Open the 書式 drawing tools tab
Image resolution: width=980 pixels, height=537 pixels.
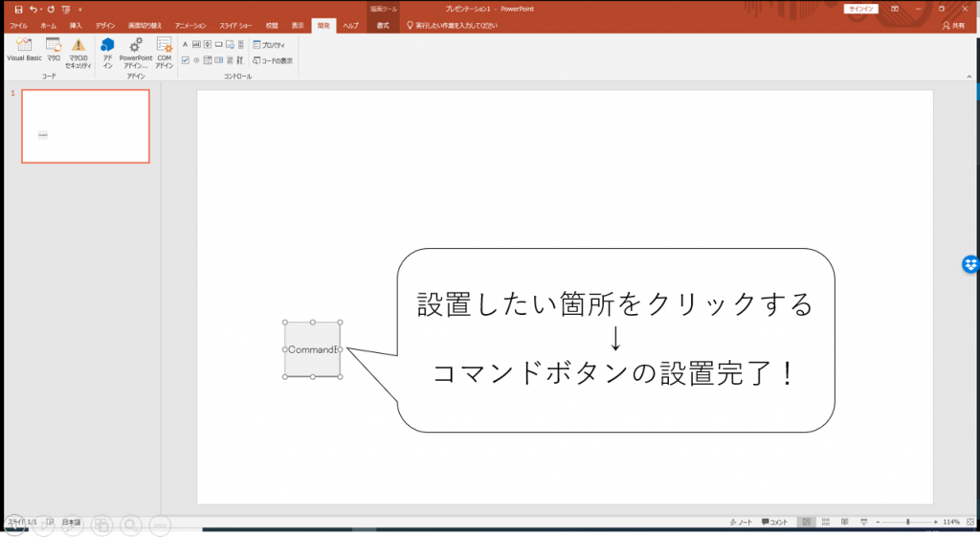(383, 26)
